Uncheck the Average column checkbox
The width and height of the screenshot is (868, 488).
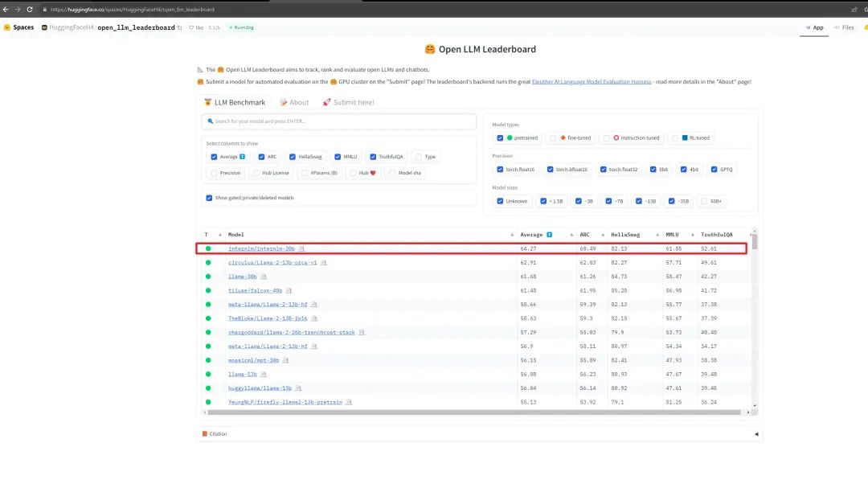click(215, 157)
